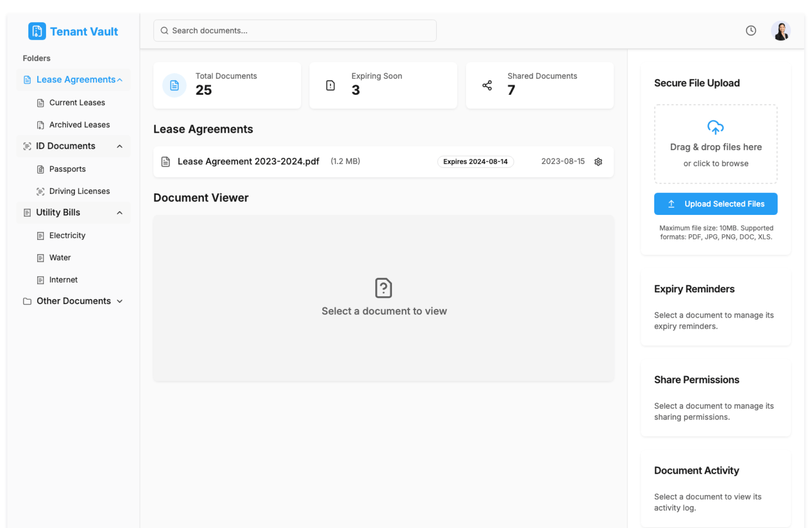Open Lease Agreement 2023-2024.pdf document
The height and width of the screenshot is (528, 812).
point(248,162)
